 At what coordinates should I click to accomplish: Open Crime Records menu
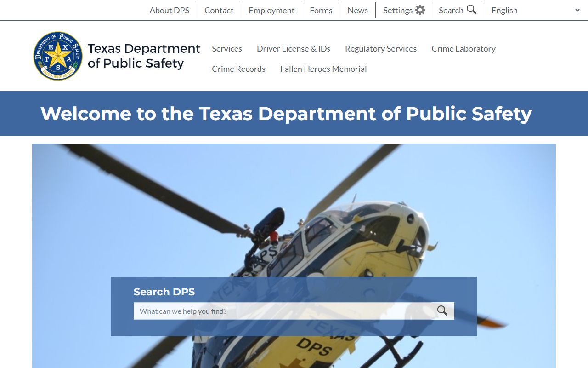tap(238, 69)
